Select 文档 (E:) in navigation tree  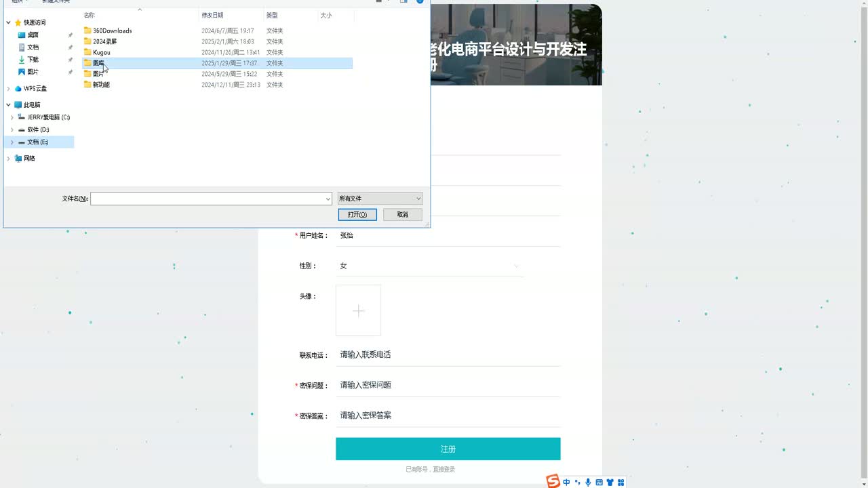coord(38,142)
